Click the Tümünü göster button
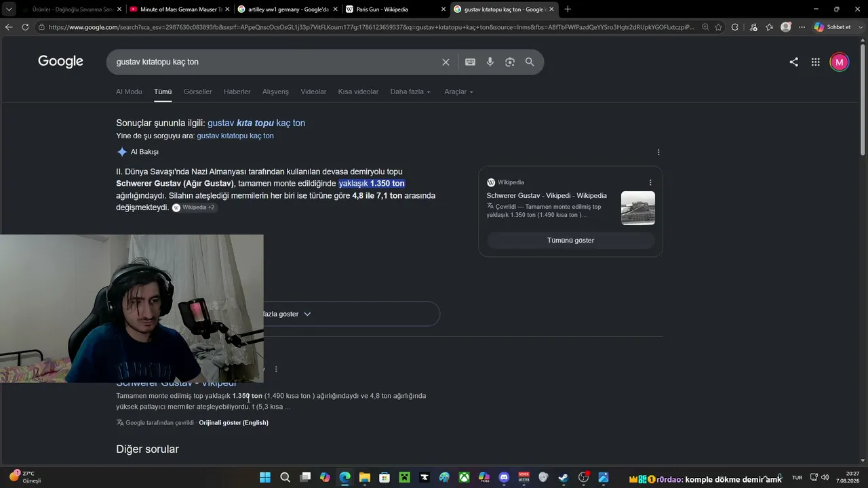This screenshot has width=868, height=488. click(x=570, y=240)
